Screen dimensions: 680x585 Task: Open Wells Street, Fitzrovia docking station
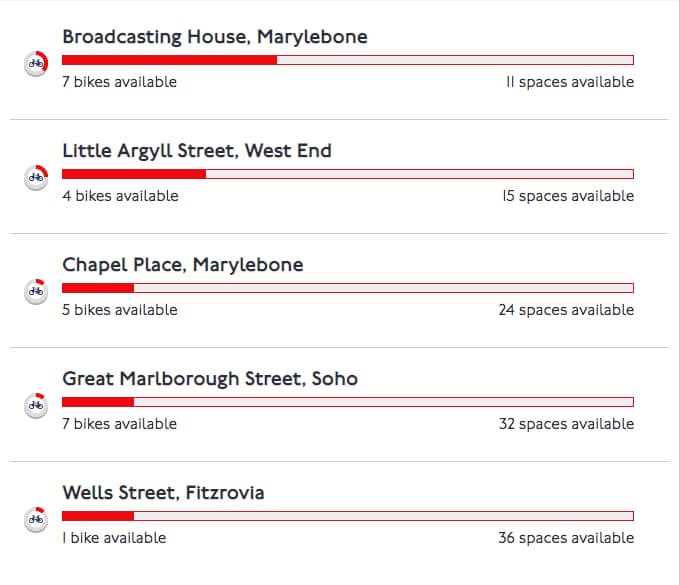coord(163,493)
